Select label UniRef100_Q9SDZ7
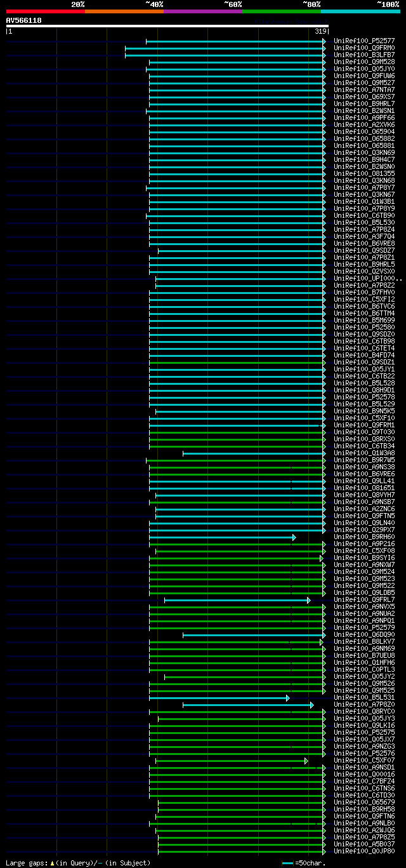Viewport: 406px width, 868px height. [364, 251]
